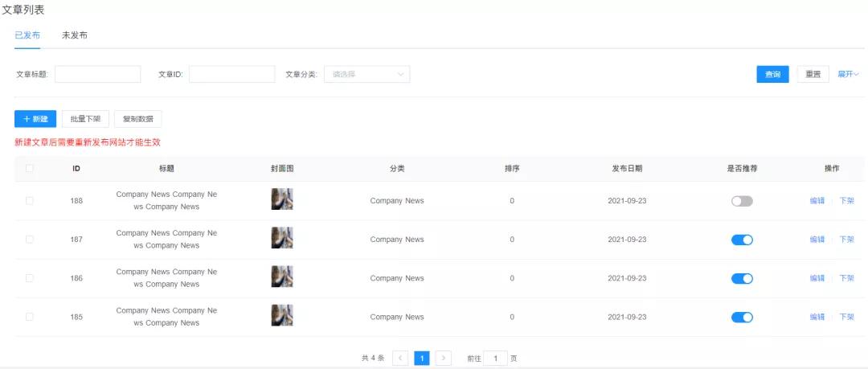The width and height of the screenshot is (868, 369).
Task: Check the checkbox for article 188
Action: [x=30, y=200]
